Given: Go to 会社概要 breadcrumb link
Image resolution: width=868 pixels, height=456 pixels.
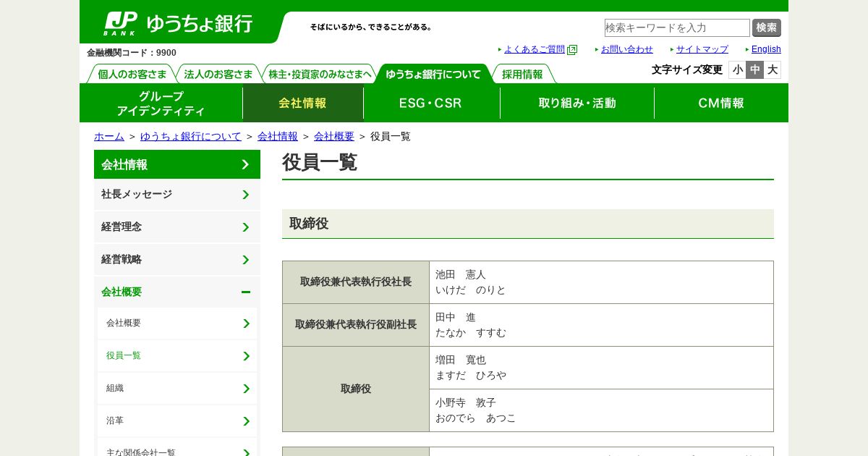Looking at the screenshot, I should (334, 136).
